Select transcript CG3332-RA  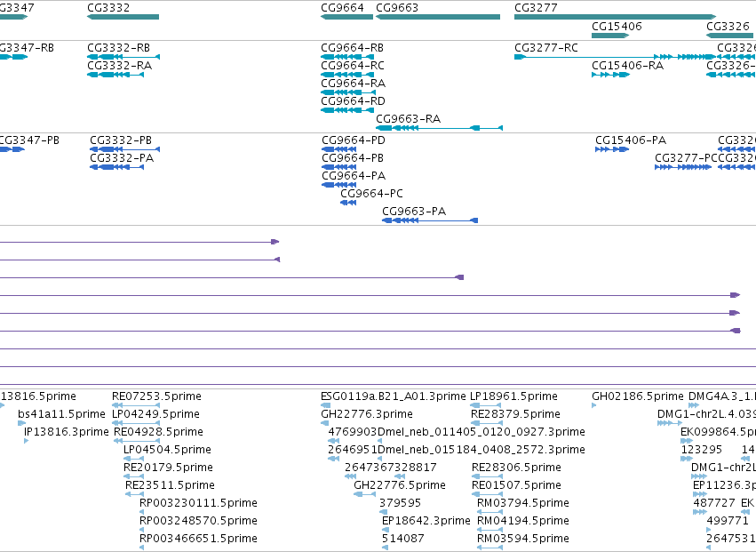[115, 75]
